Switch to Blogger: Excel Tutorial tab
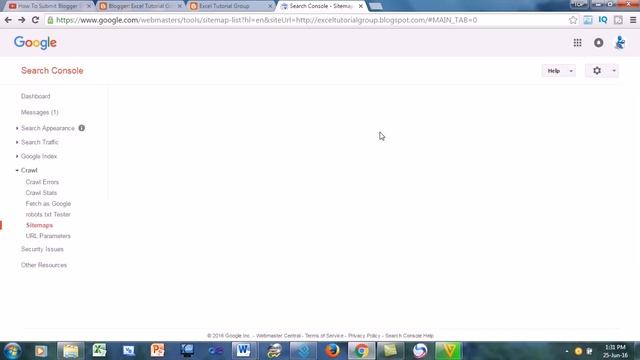The width and height of the screenshot is (640, 360). (x=140, y=6)
